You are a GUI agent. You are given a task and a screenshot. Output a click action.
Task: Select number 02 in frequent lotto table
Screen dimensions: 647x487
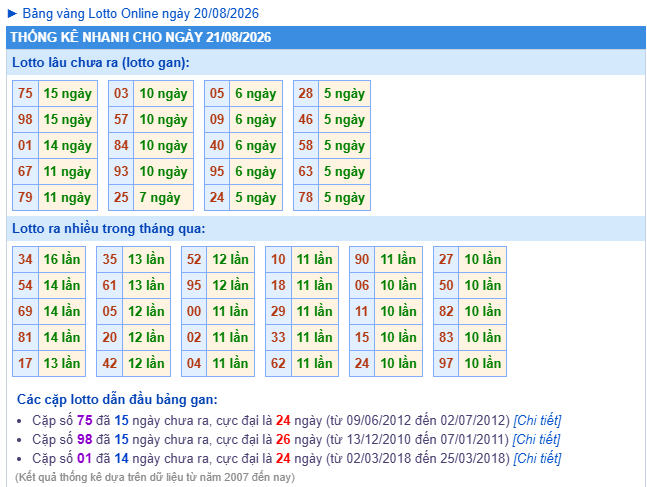point(194,337)
